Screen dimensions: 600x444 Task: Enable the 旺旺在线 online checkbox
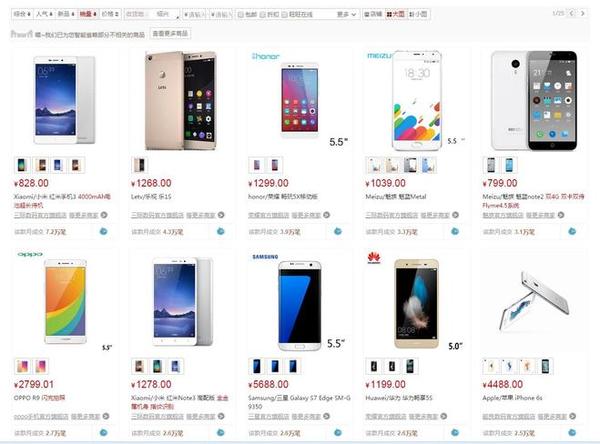click(x=297, y=15)
